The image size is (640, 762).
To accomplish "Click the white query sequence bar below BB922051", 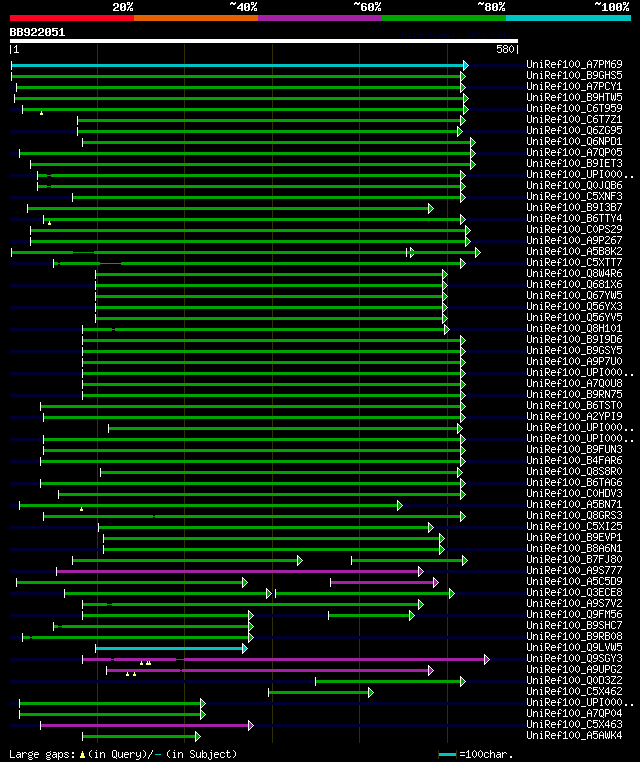I will (264, 41).
